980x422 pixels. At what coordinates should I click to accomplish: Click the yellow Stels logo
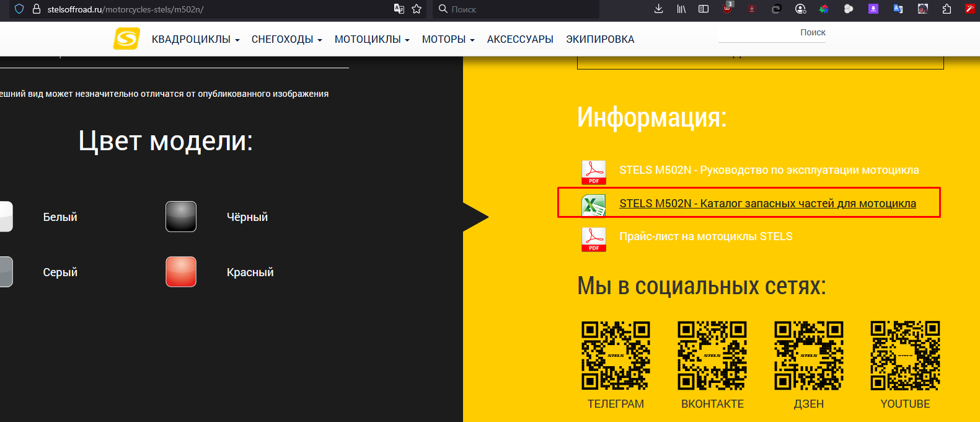pos(126,38)
